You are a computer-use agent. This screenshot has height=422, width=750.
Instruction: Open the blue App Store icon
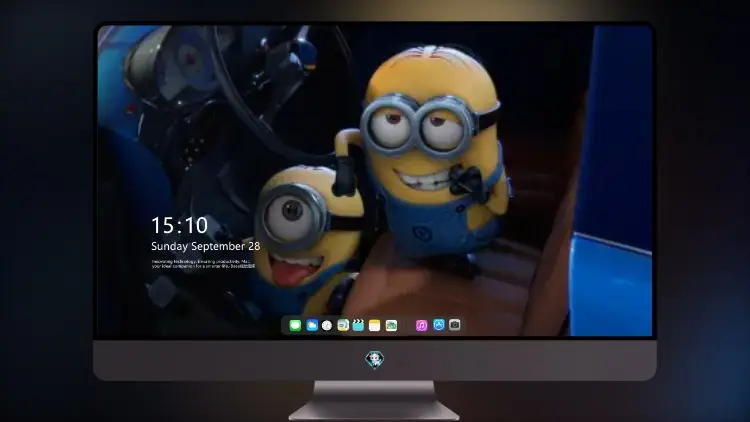point(439,325)
